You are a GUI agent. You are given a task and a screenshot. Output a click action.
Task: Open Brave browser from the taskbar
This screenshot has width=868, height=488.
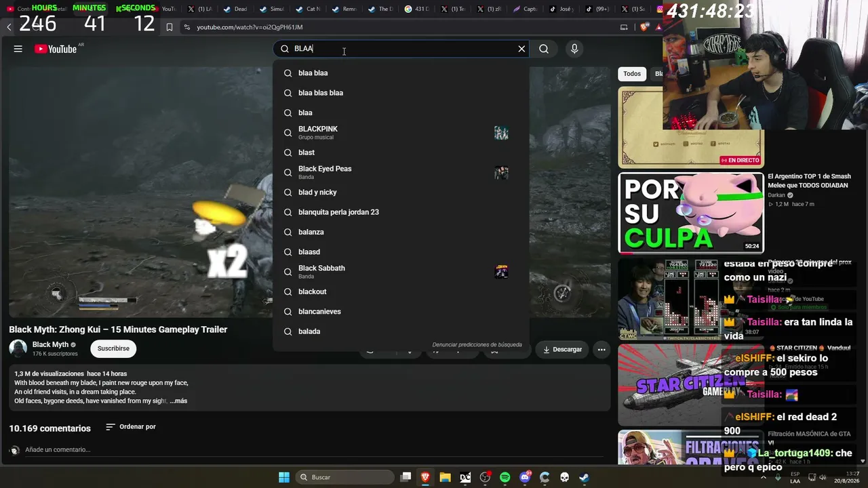point(425,477)
